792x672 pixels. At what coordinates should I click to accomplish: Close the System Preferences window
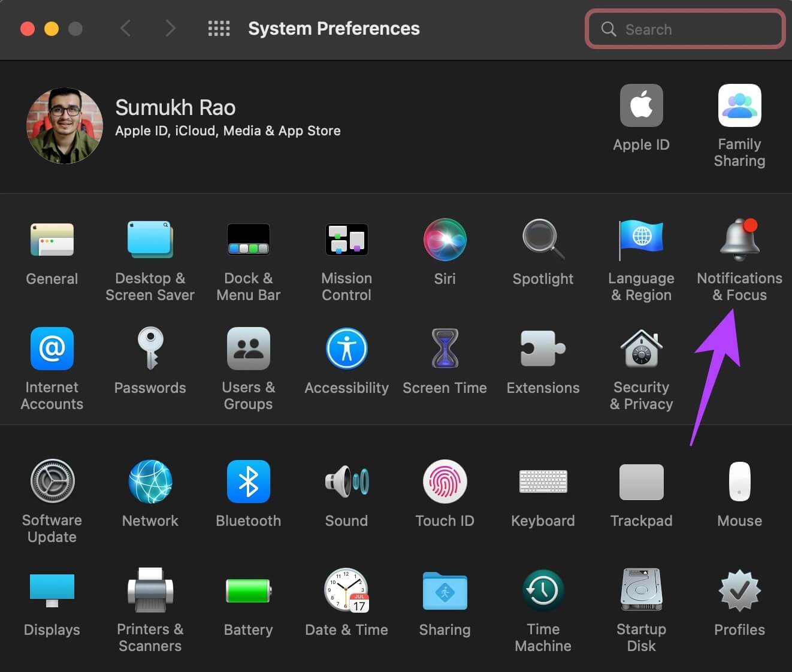(x=28, y=29)
